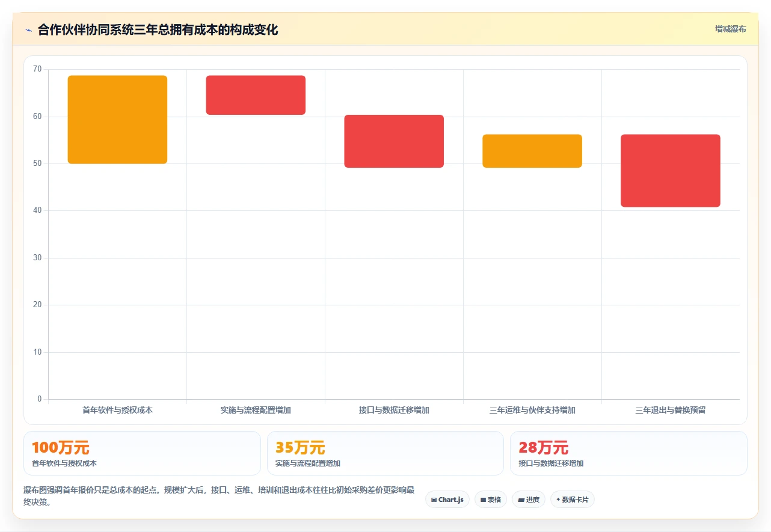Select the 表格 tag

point(490,500)
